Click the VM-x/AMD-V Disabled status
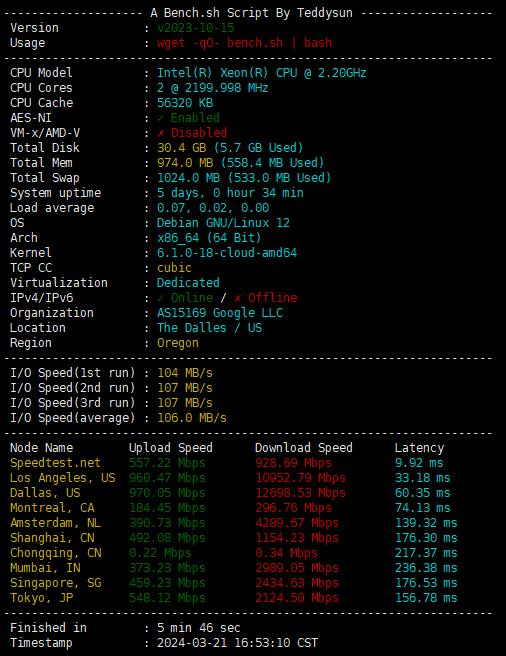This screenshot has width=506, height=656. [x=192, y=133]
